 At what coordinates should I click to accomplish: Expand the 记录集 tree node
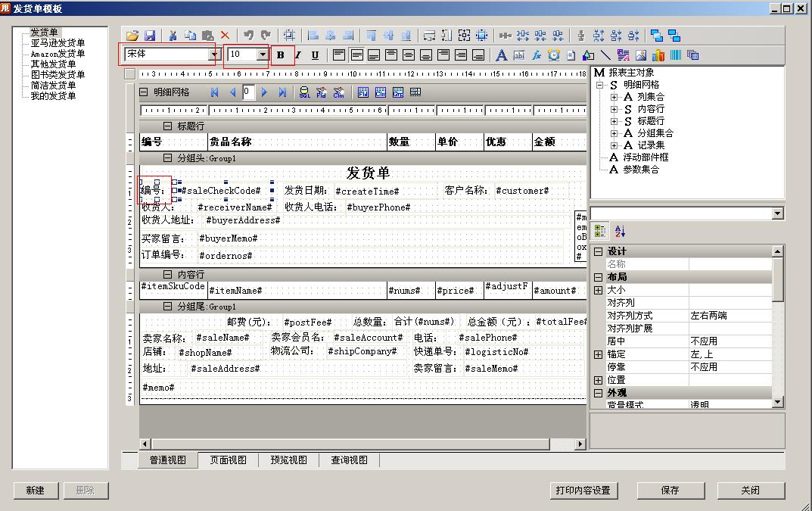614,145
